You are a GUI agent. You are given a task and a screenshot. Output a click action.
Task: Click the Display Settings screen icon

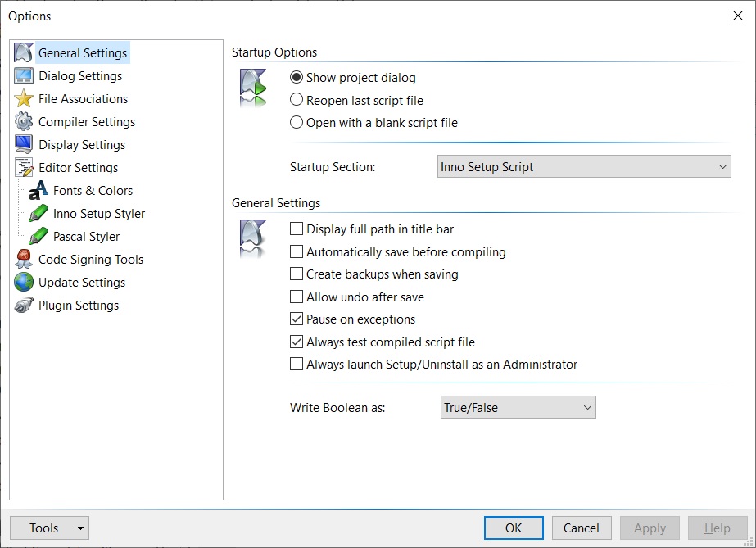(x=24, y=145)
